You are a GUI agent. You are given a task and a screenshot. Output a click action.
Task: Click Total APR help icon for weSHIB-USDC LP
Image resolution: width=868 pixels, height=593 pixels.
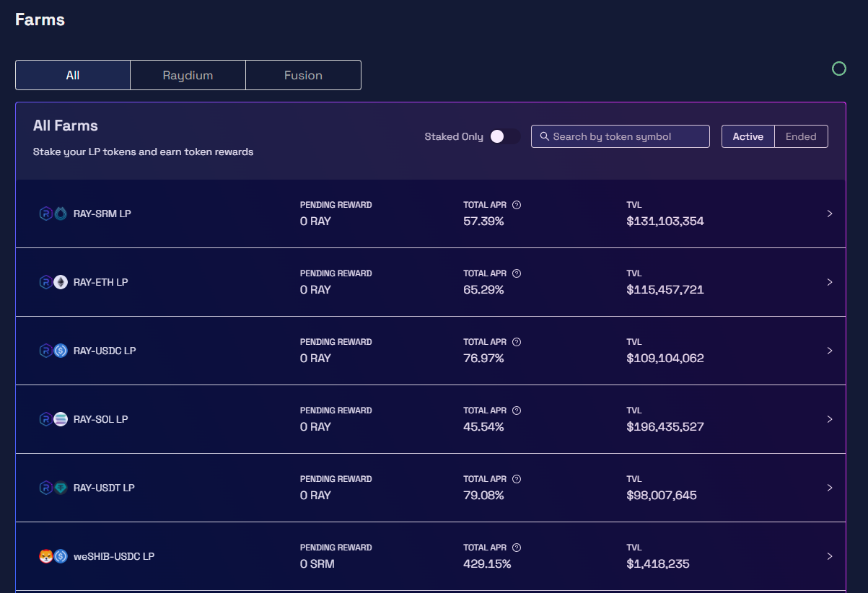(x=517, y=548)
